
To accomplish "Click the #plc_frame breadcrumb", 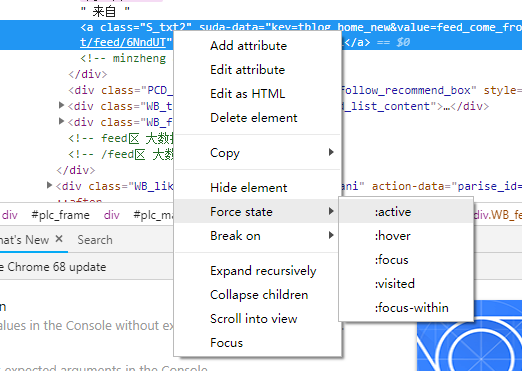I will [x=60, y=215].
